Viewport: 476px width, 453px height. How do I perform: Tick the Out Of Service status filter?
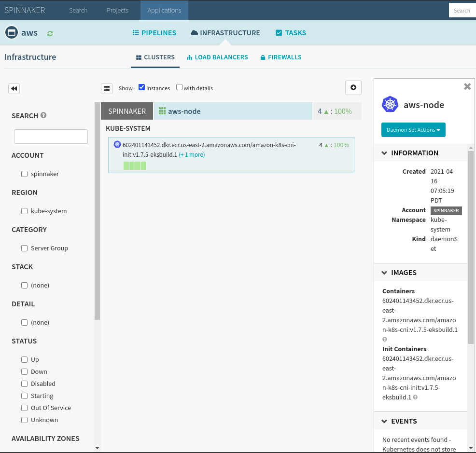click(x=24, y=408)
